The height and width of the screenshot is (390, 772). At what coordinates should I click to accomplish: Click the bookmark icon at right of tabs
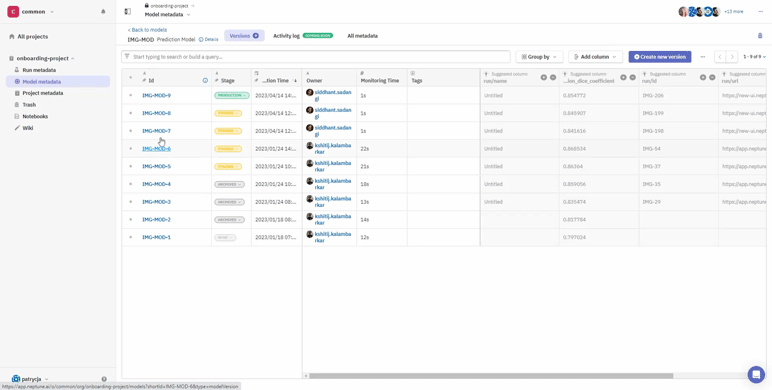[x=760, y=35]
